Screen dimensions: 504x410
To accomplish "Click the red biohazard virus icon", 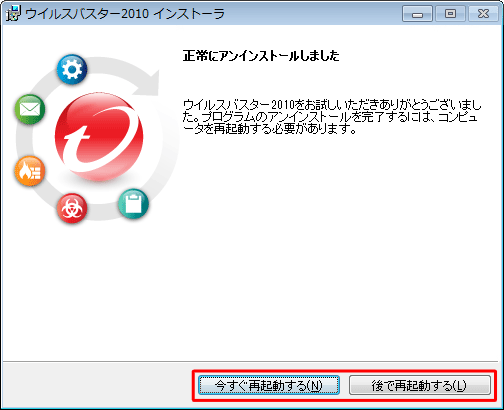I will coord(72,209).
